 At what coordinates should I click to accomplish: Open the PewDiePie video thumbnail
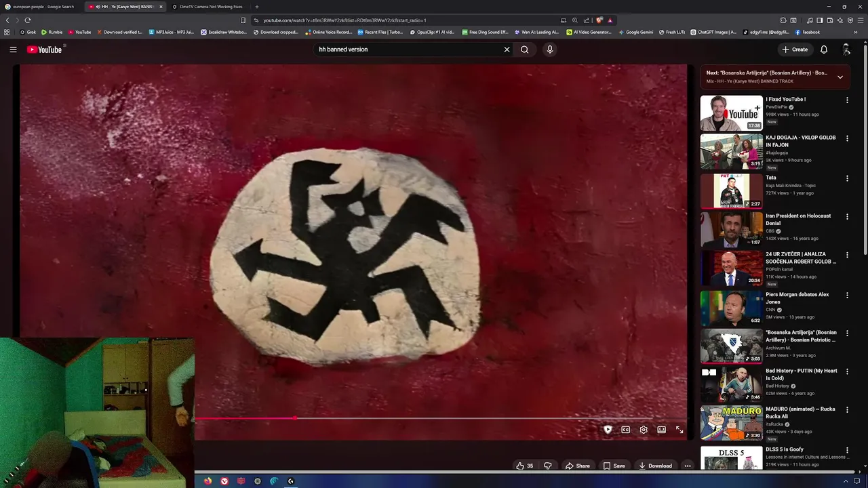pyautogui.click(x=731, y=113)
